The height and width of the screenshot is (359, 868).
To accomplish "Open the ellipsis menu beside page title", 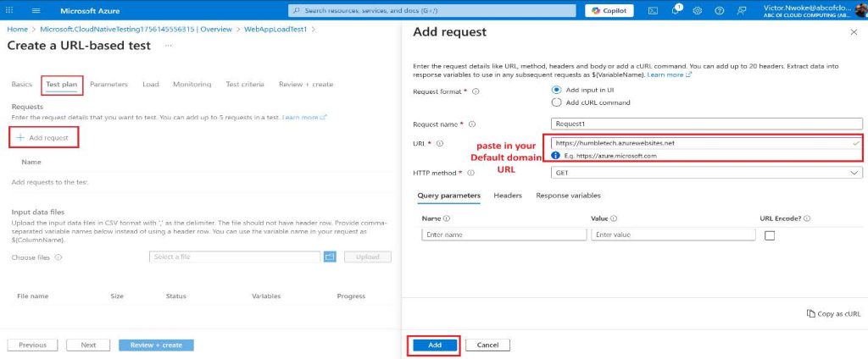I will point(169,46).
